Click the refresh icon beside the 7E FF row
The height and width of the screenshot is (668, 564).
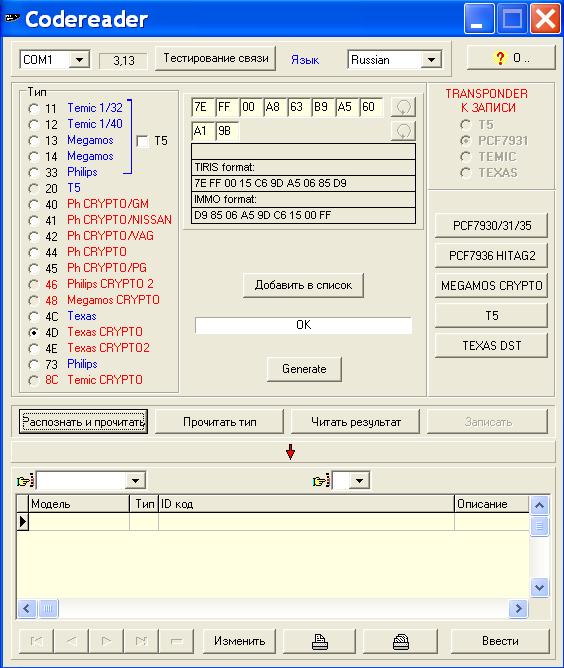coord(403,107)
